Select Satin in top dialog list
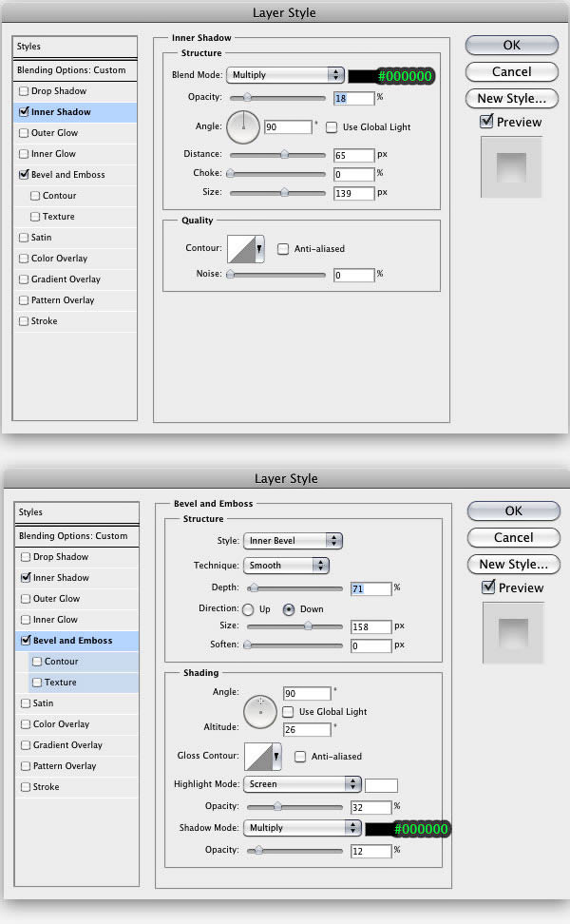Image resolution: width=570 pixels, height=924 pixels. (75, 238)
